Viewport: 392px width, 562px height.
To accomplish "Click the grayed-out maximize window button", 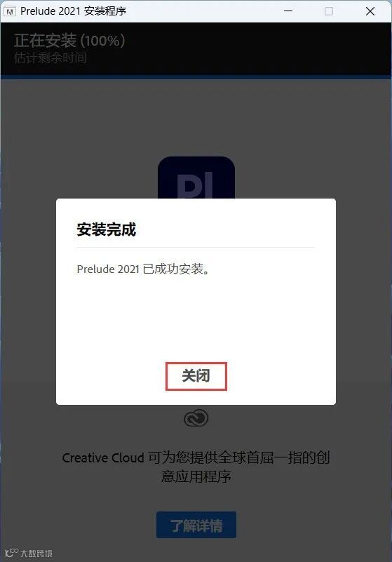I will 329,11.
